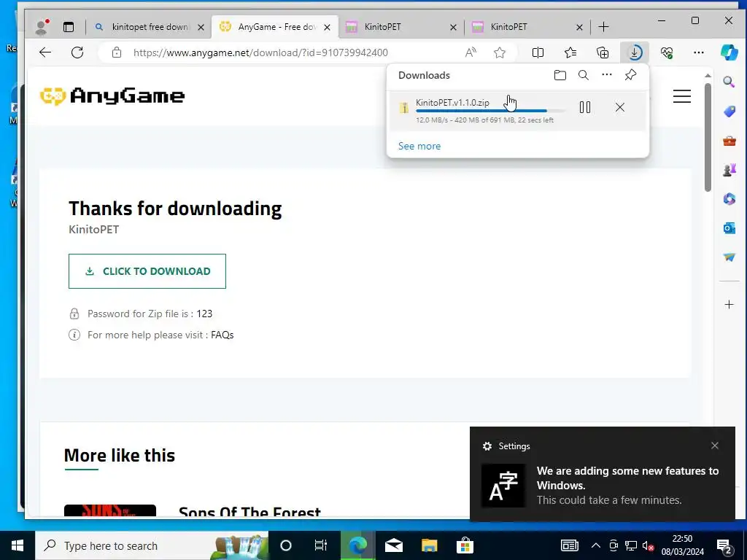The height and width of the screenshot is (560, 747).
Task: Open the FAQs link
Action: pyautogui.click(x=222, y=335)
